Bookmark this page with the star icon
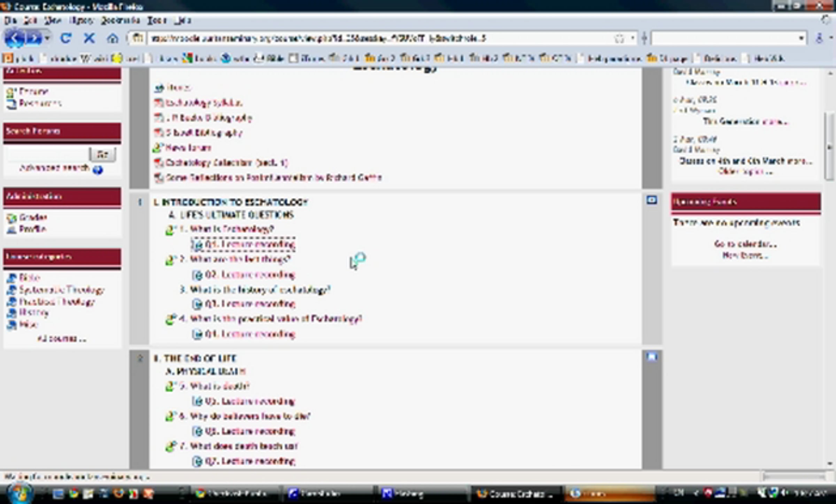 click(619, 38)
